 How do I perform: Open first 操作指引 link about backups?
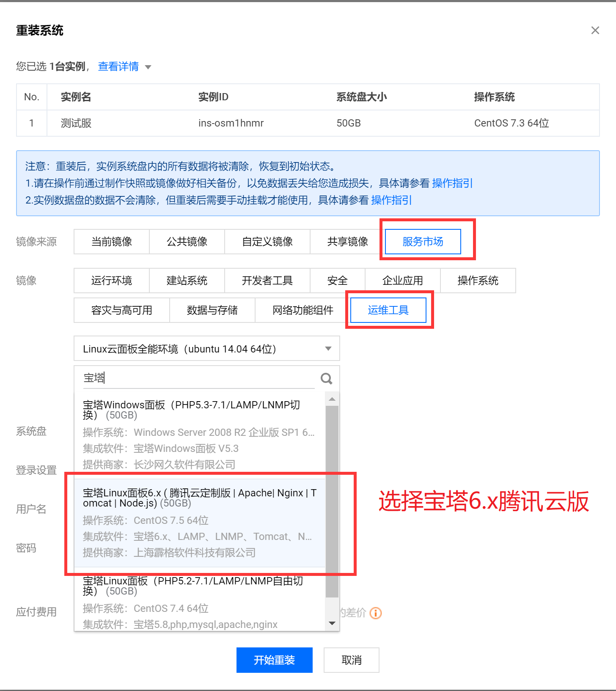[x=452, y=183]
